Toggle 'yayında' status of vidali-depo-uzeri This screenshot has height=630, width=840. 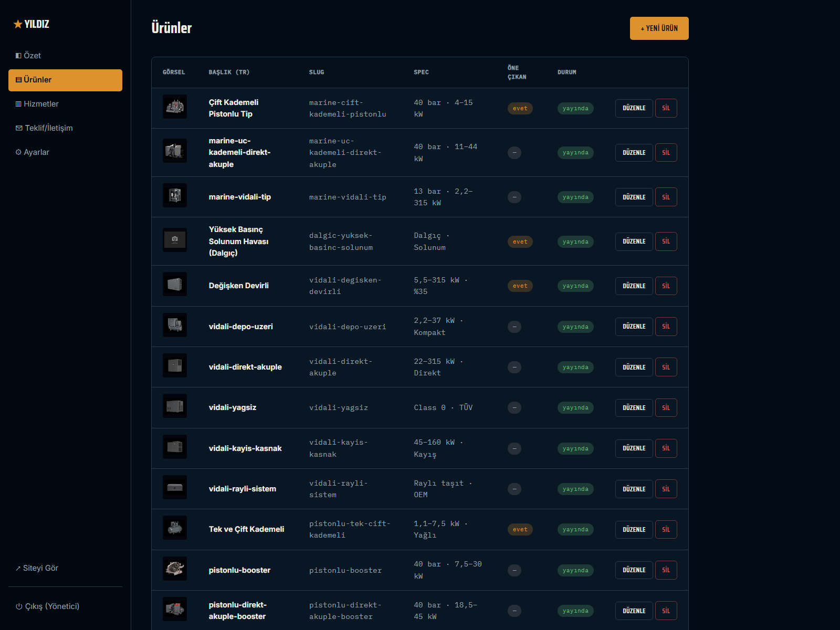tap(575, 327)
